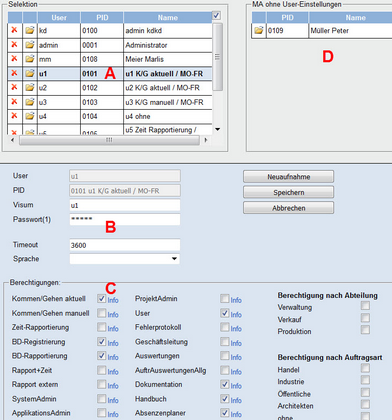Screen dimensions: 392x420
Task: Uncheck Kommen/Gehen aktuell permission
Action: 102,298
